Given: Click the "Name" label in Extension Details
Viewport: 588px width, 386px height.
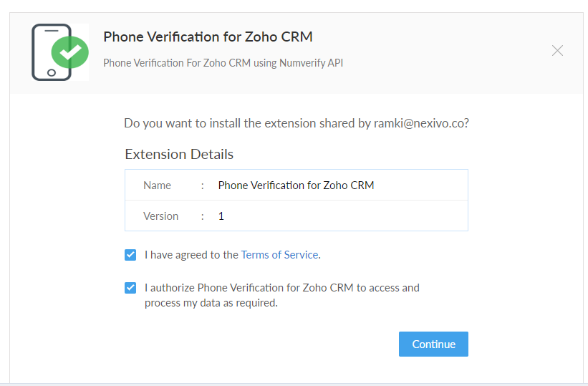Looking at the screenshot, I should click(157, 185).
